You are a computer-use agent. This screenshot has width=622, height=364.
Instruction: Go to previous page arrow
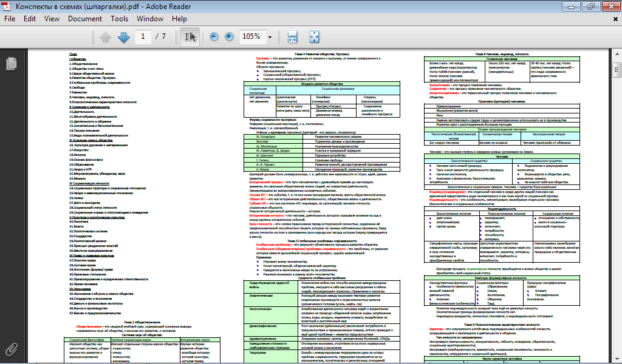click(105, 37)
